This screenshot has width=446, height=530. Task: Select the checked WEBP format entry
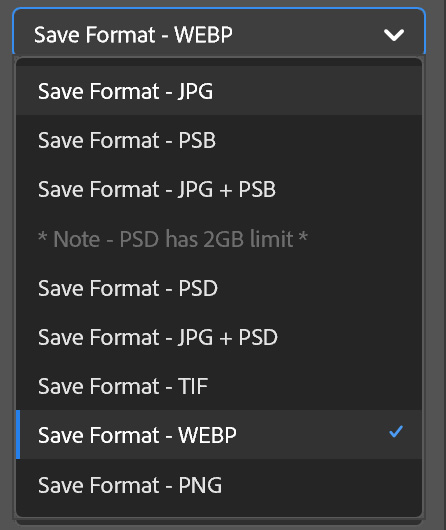pyautogui.click(x=219, y=435)
